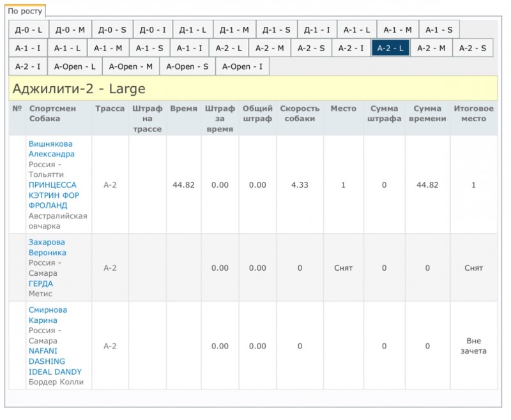This screenshot has height=420, width=511.
Task: Show the A-Open - I results
Action: click(x=242, y=66)
